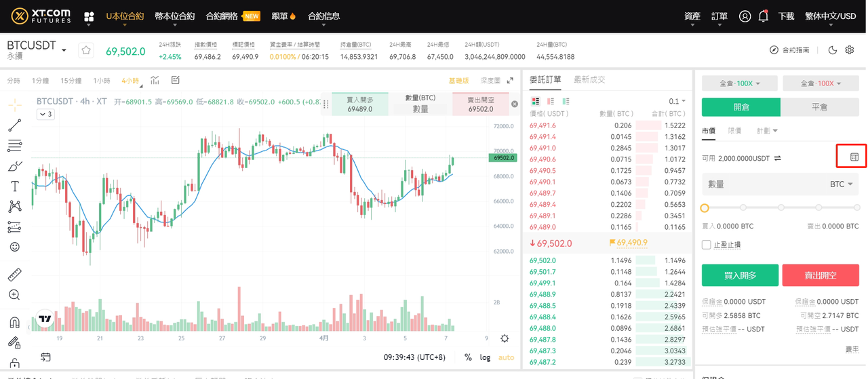The height and width of the screenshot is (379, 868).
Task: Open the go-to-date calendar icon
Action: coord(45,357)
